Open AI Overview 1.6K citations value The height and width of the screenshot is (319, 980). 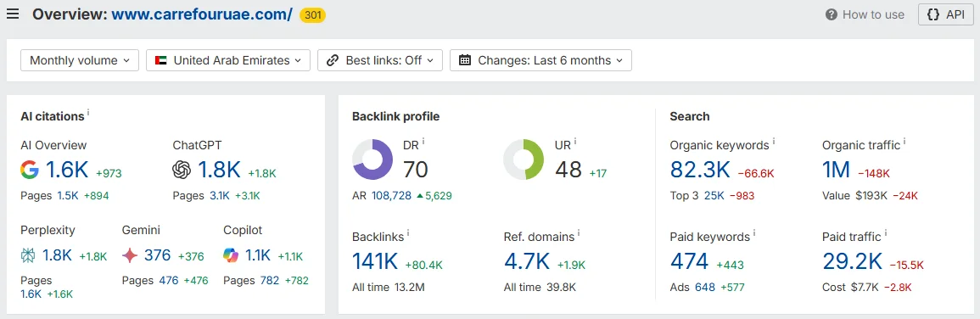click(x=66, y=170)
